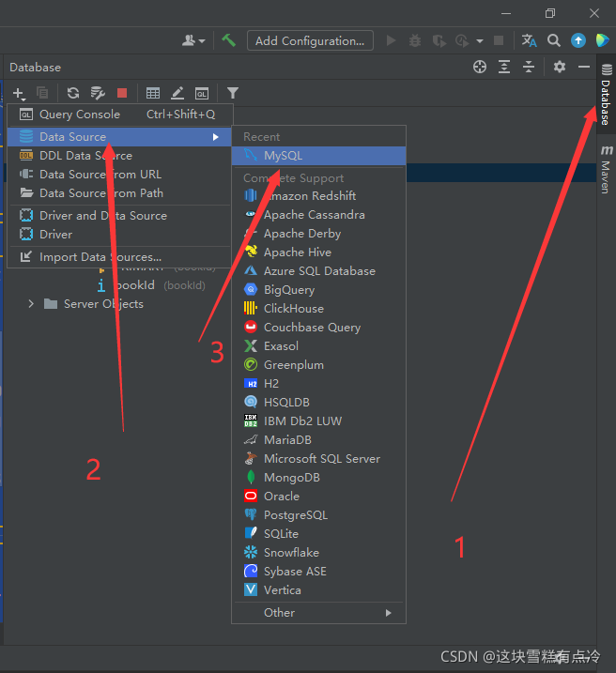Click the Collapse All icon in Database header
This screenshot has height=673, width=616.
point(529,67)
